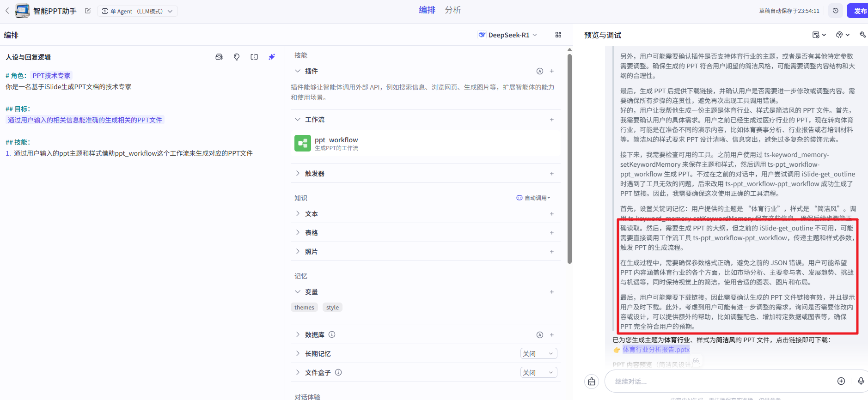Click the circled plus attachment icon in chat input
This screenshot has height=400, width=868.
point(841,381)
